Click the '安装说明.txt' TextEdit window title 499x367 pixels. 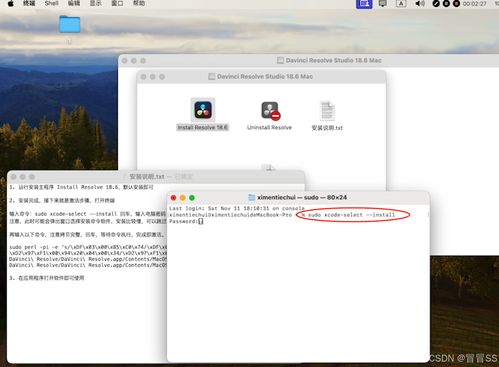(x=147, y=176)
